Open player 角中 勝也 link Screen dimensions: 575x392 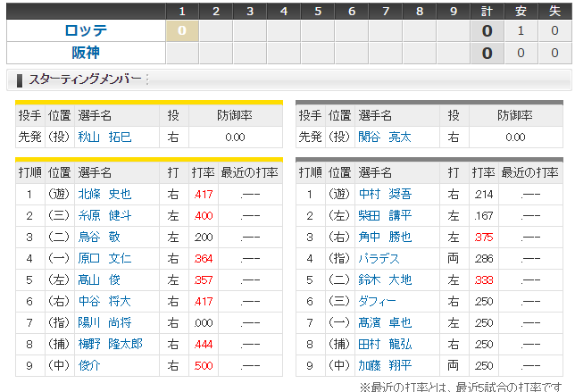[x=385, y=237]
